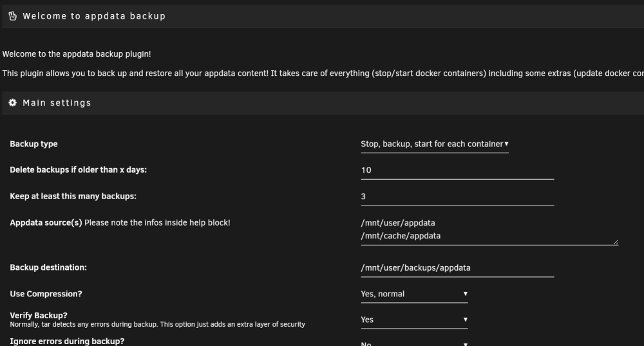Open the Ignore errors during backup dropdown
This screenshot has height=346, width=644.
[414, 343]
